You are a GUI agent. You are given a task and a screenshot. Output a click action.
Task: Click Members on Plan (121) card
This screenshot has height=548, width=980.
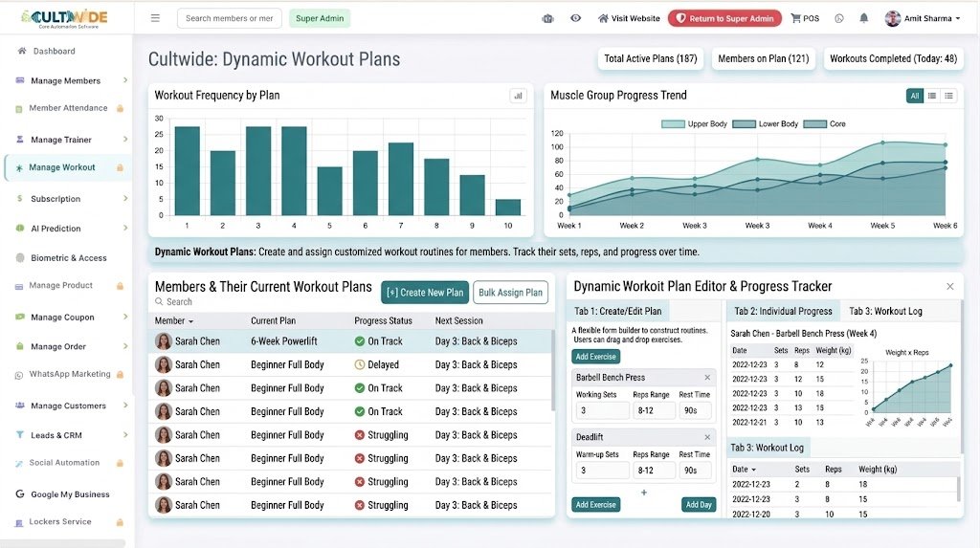[x=763, y=58]
